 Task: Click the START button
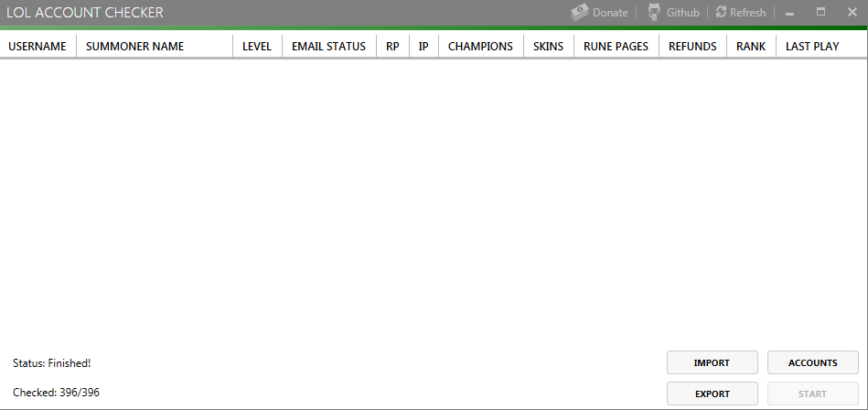coord(812,394)
